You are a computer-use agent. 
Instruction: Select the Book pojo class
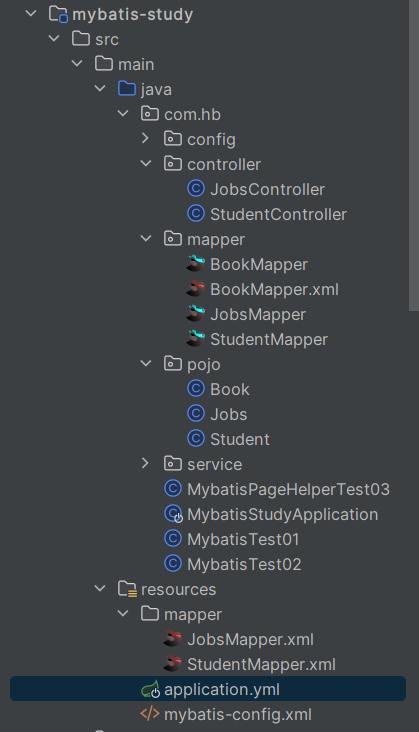(x=230, y=389)
